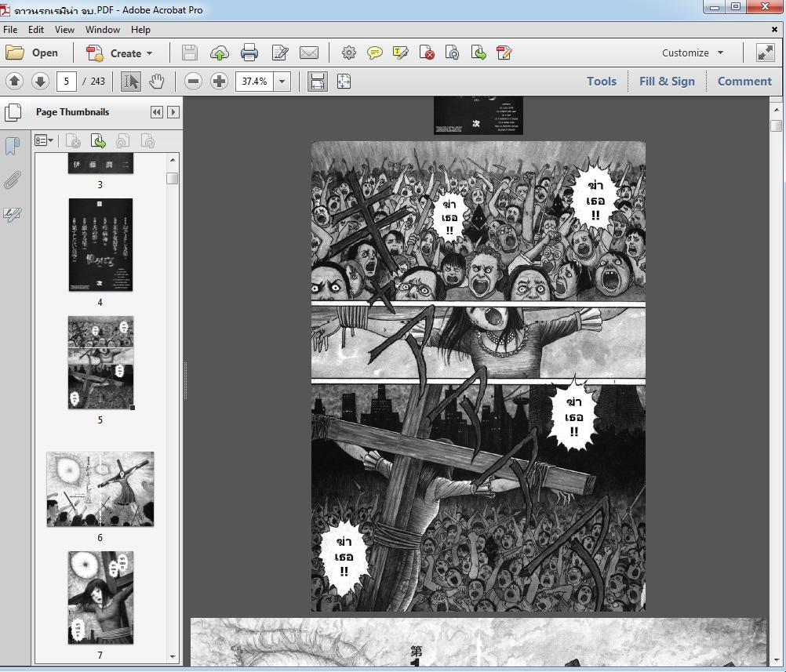Toggle fit one full page mode

pos(344,82)
